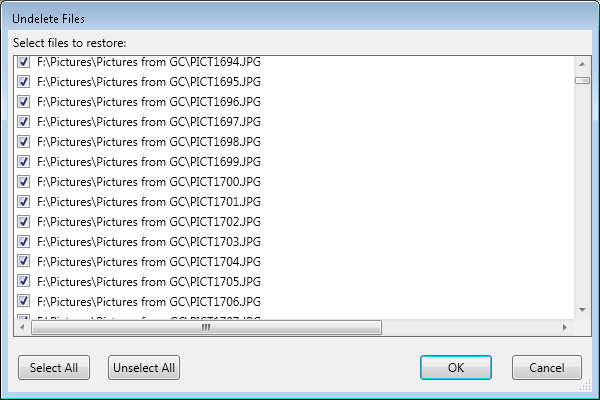The width and height of the screenshot is (600, 400).
Task: Deselect PICT1704.JPG checkbox
Action: coord(23,261)
